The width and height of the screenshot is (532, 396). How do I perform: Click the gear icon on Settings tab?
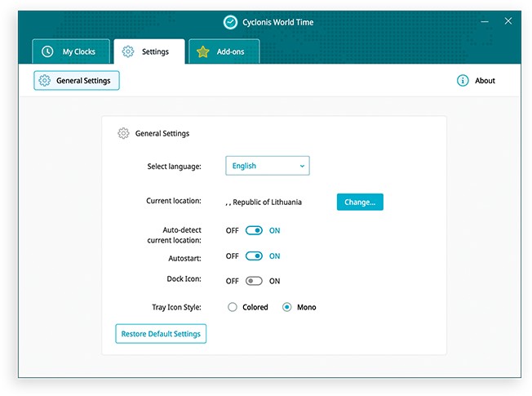coord(128,51)
